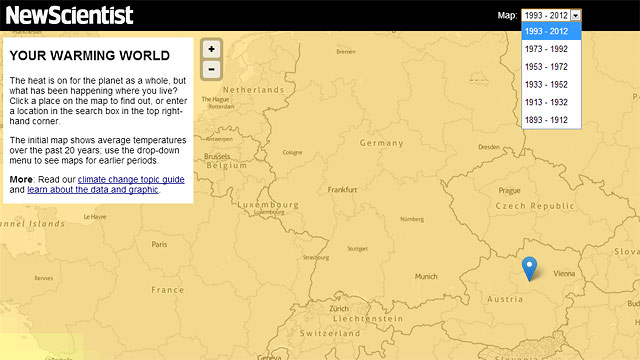Click the blue location marker near Vienna
The width and height of the screenshot is (640, 360).
(x=529, y=269)
